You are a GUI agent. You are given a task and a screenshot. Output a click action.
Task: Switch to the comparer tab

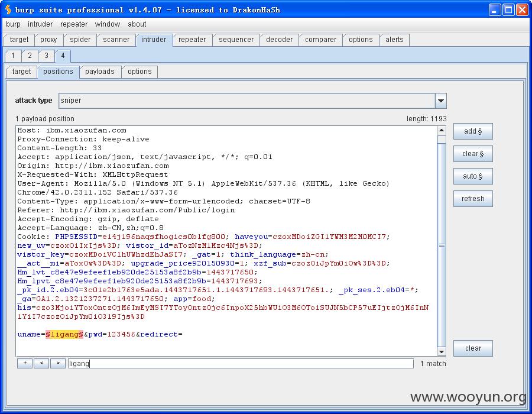click(x=320, y=40)
